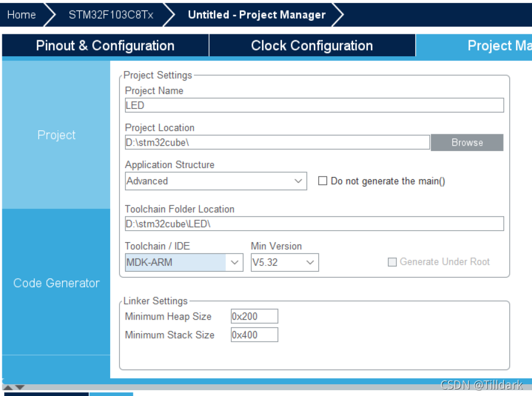The image size is (532, 396).
Task: Expand the Min Version V5.32 dropdown
Action: pyautogui.click(x=284, y=262)
